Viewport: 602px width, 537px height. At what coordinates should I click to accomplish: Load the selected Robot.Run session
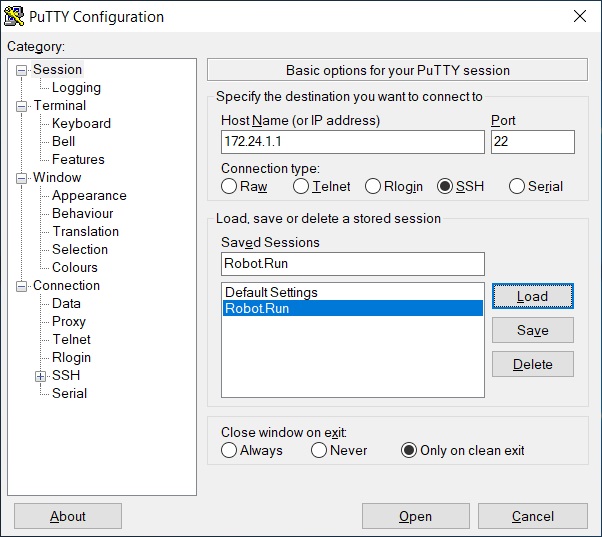pyautogui.click(x=533, y=296)
